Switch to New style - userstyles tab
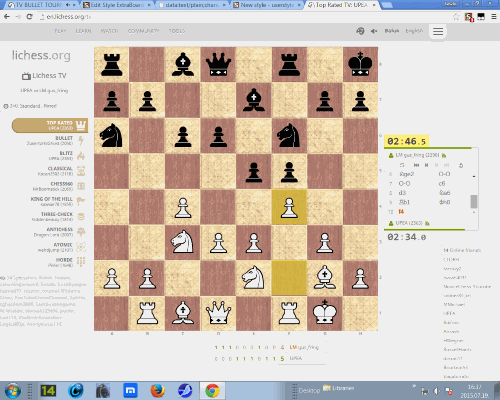The image size is (500, 400). (x=267, y=5)
